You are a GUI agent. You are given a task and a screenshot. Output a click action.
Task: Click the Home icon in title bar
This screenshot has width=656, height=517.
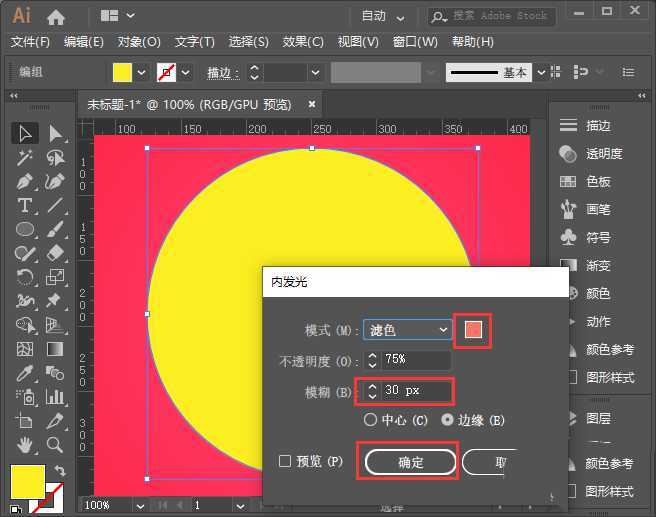click(56, 16)
